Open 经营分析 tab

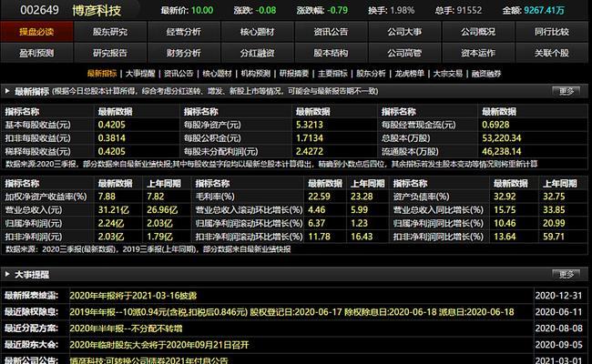click(x=183, y=32)
